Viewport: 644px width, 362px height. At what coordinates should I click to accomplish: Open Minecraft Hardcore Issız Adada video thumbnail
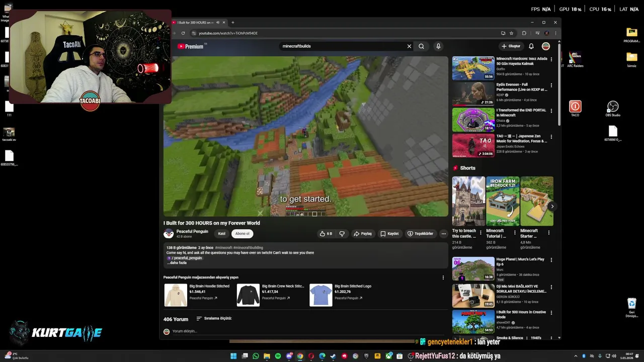(473, 68)
